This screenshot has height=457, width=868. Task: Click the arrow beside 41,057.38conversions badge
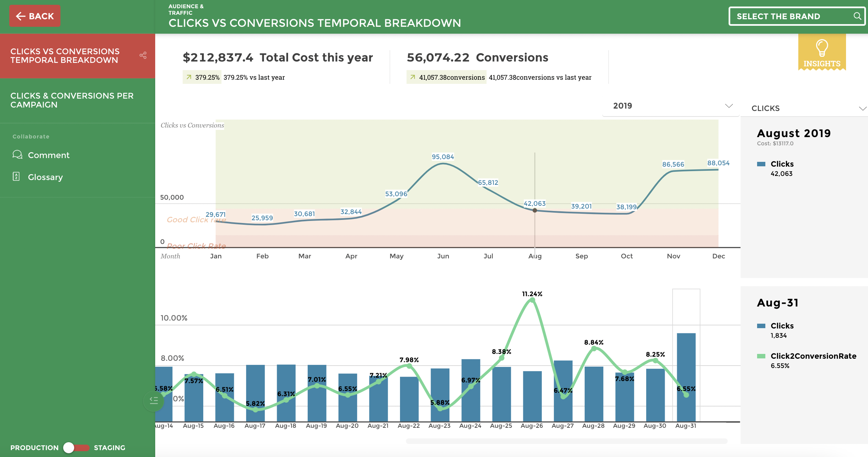tap(413, 77)
